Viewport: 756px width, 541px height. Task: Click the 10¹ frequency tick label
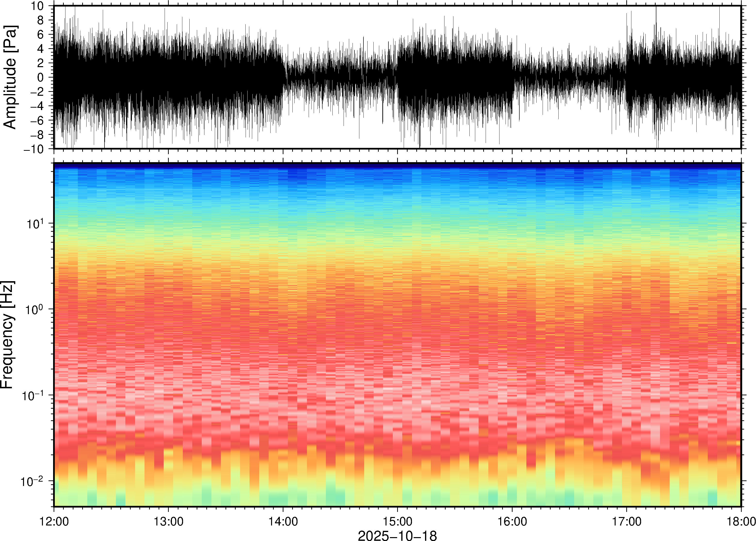pos(35,223)
